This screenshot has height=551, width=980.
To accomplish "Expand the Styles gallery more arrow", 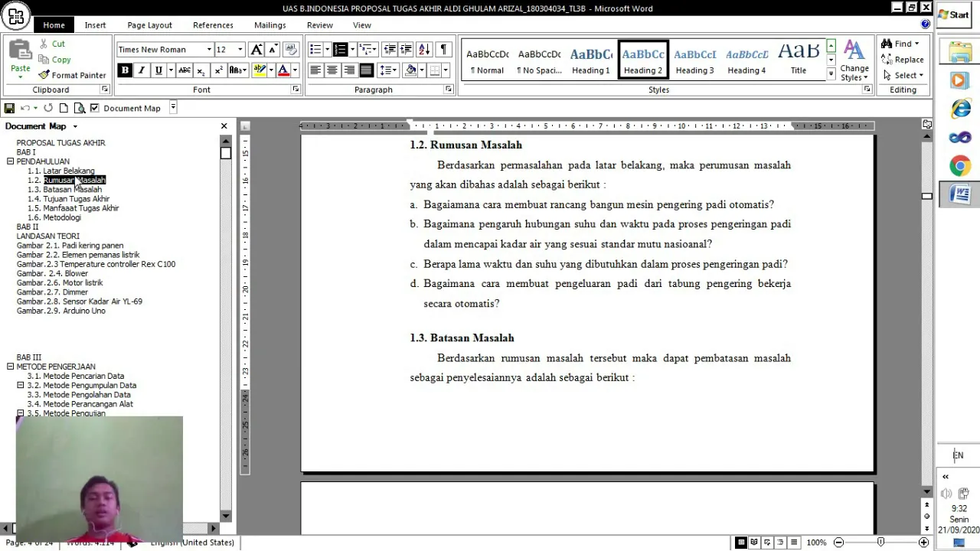I will tap(831, 74).
